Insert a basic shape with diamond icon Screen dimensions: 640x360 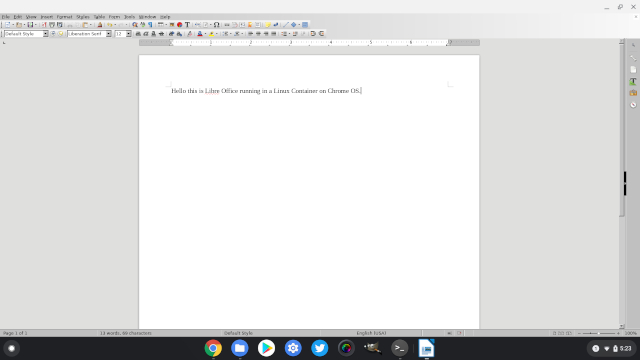(293, 24)
